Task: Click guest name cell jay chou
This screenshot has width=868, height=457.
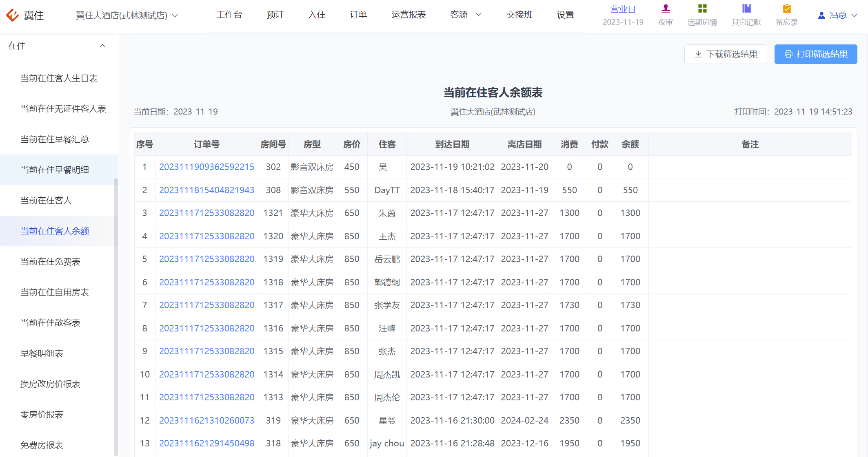Action: click(x=387, y=444)
